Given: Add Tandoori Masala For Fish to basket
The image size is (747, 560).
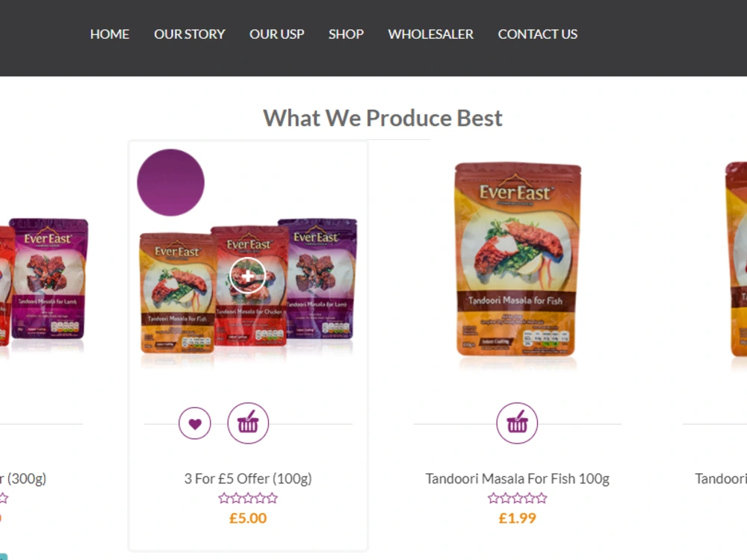Looking at the screenshot, I should click(x=517, y=423).
